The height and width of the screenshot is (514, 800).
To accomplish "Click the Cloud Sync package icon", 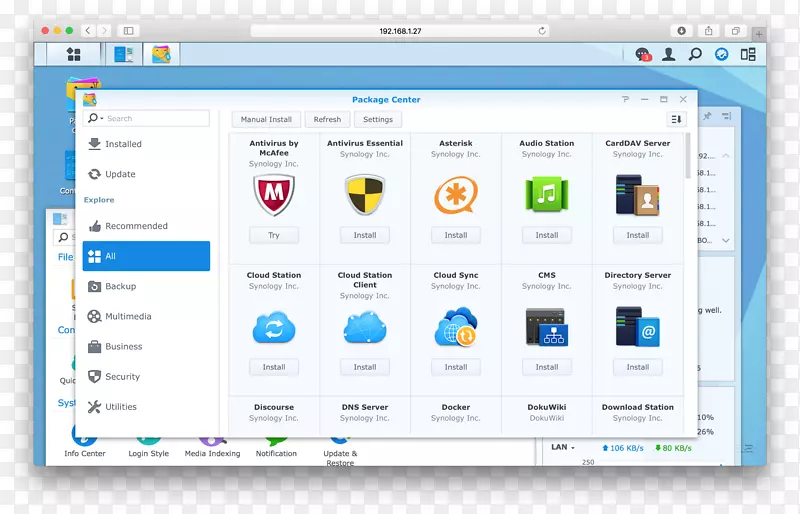I will 455,327.
